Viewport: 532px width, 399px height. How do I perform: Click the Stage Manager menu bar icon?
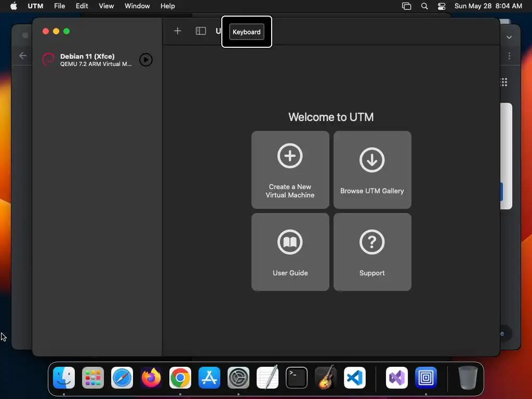(406, 6)
